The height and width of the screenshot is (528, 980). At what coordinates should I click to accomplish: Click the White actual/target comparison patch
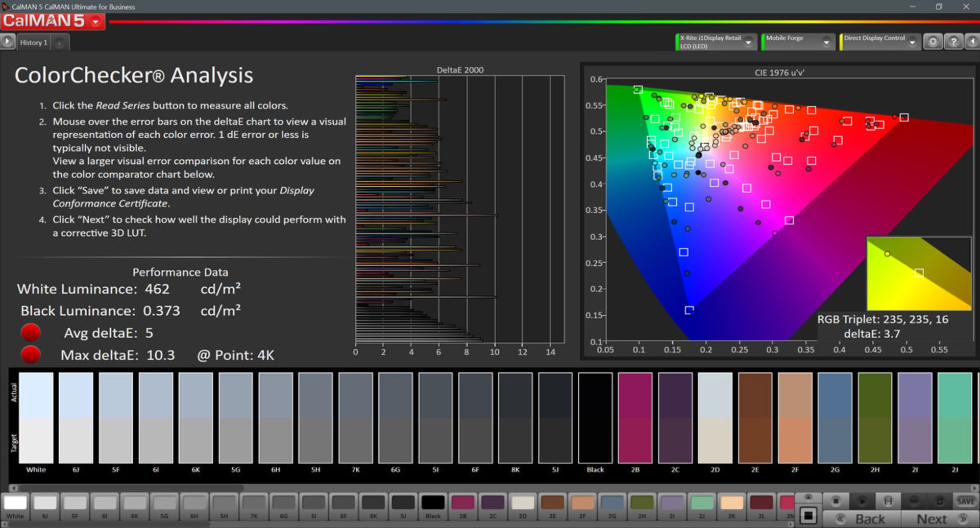36,418
